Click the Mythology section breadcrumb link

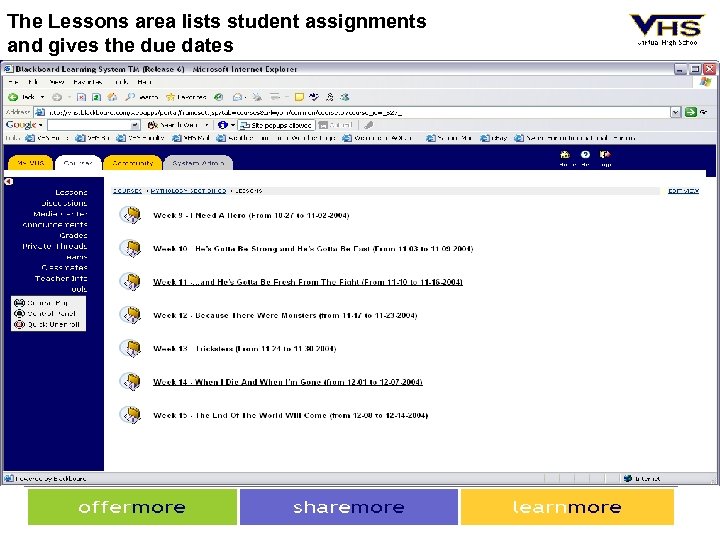click(x=189, y=191)
